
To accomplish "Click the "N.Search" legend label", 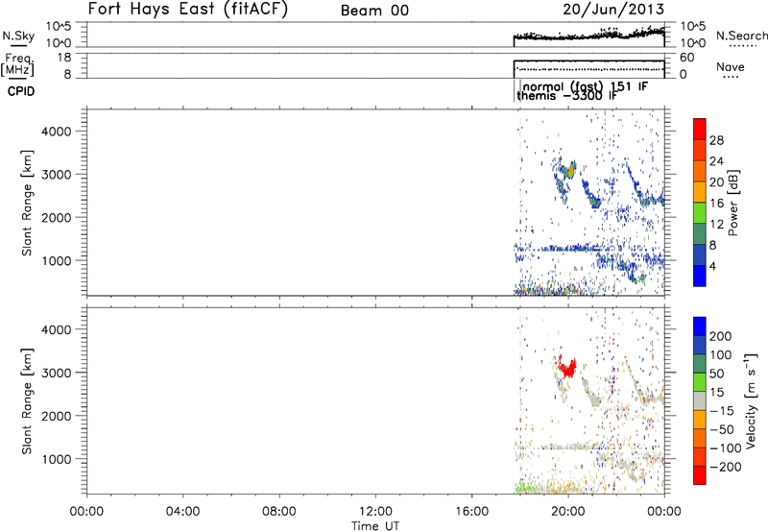I will click(742, 36).
